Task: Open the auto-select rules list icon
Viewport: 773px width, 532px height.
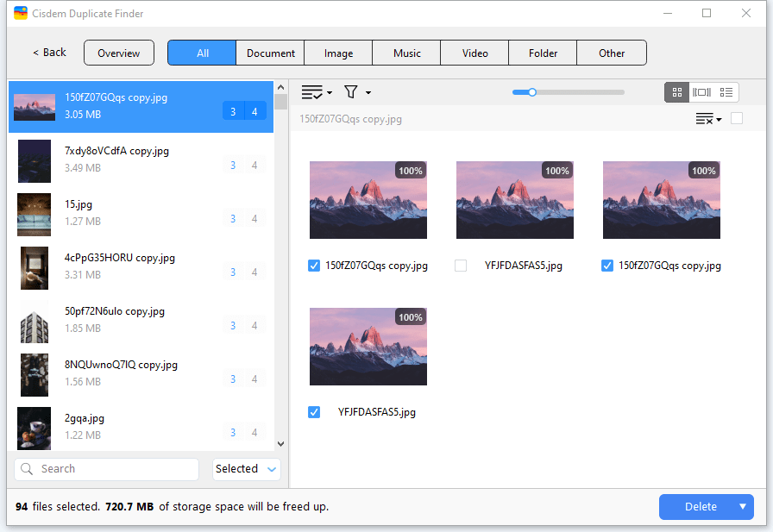Action: pyautogui.click(x=311, y=92)
